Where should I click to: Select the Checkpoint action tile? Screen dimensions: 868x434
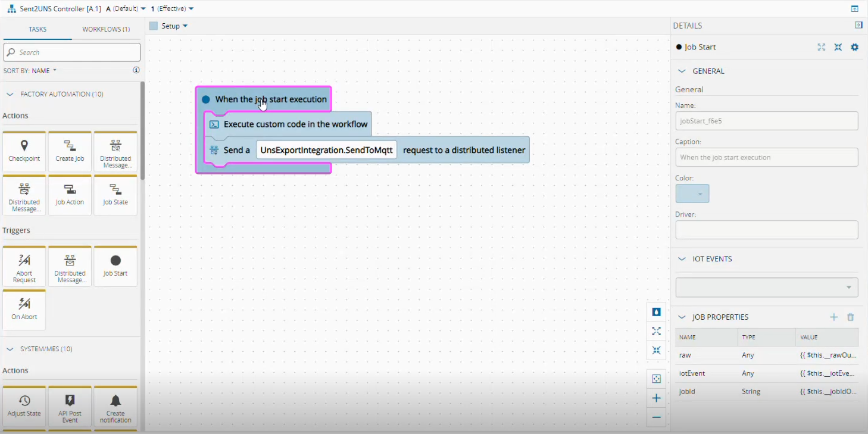click(x=24, y=151)
